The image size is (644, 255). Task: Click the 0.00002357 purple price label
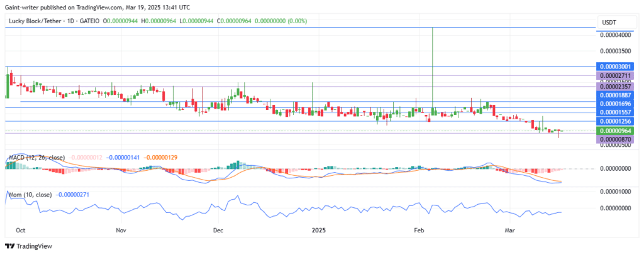(x=615, y=87)
